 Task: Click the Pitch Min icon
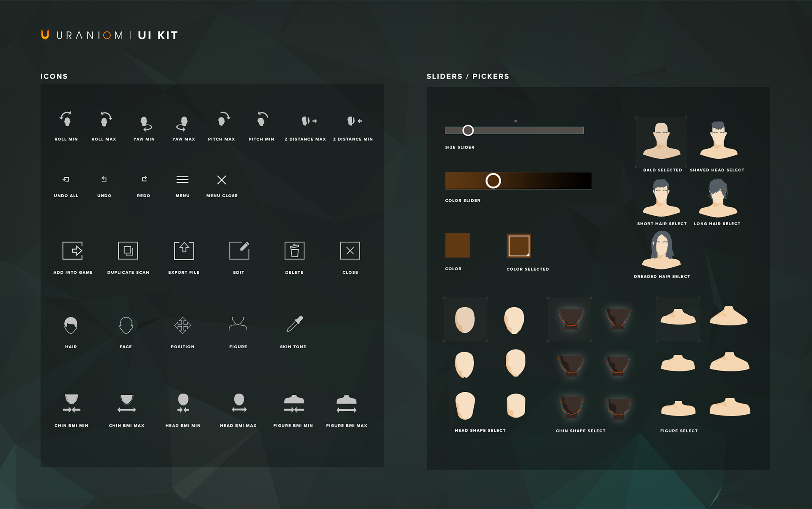click(262, 119)
